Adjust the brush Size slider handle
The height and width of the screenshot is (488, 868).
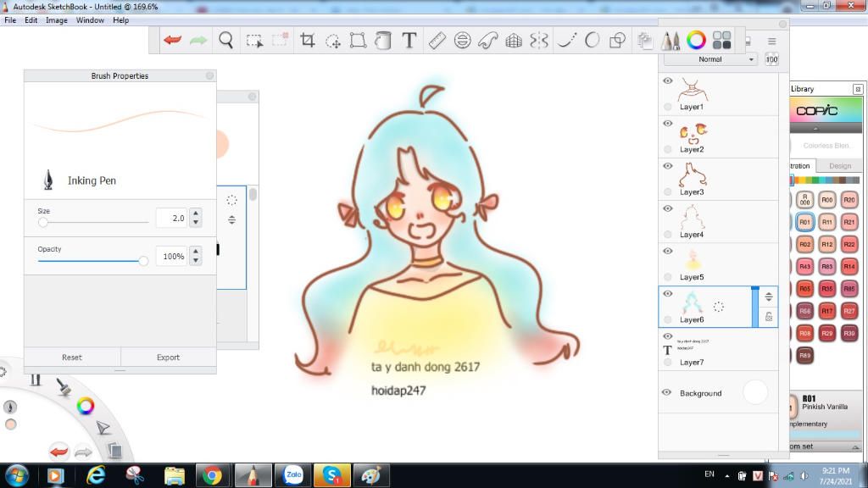click(43, 223)
